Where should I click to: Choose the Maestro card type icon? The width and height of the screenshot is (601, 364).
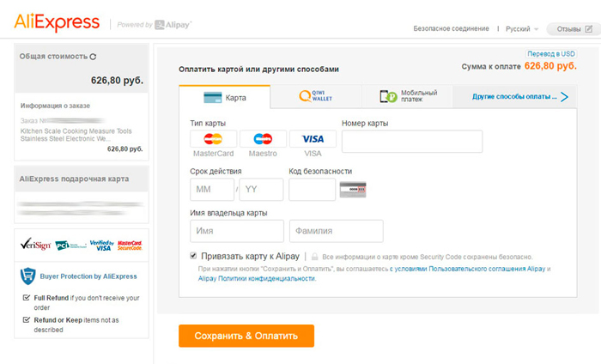(263, 139)
